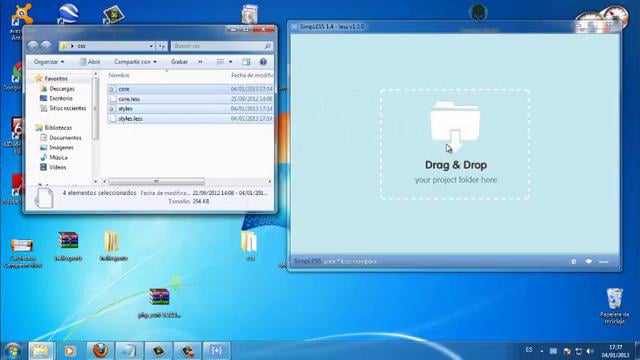Viewport: 640px width, 360px height.
Task: Click the change view icon in Explorer toolbar
Action: tap(220, 62)
